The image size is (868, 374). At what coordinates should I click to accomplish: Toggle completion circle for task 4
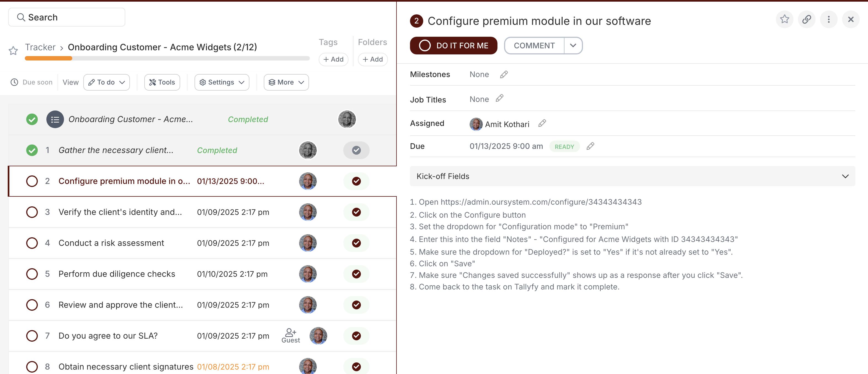coord(31,243)
